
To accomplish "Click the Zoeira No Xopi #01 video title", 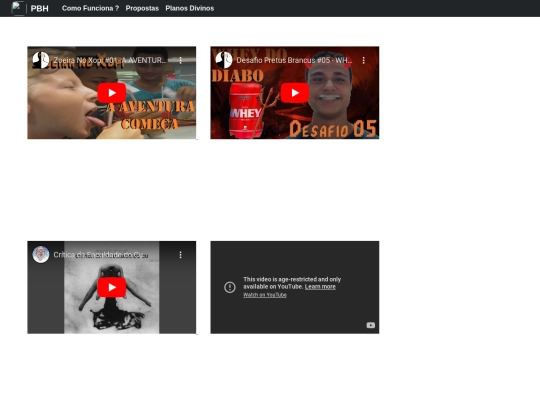I will click(x=110, y=60).
